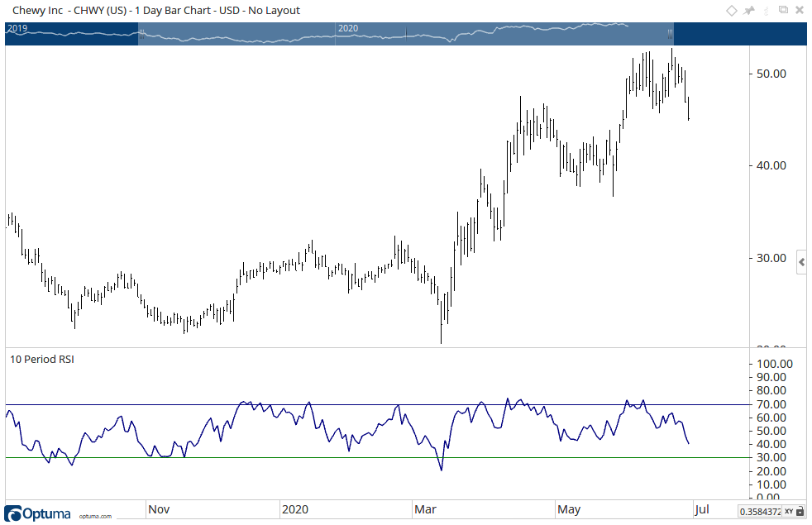
Task: Click the faded chain link icon
Action: point(767,11)
